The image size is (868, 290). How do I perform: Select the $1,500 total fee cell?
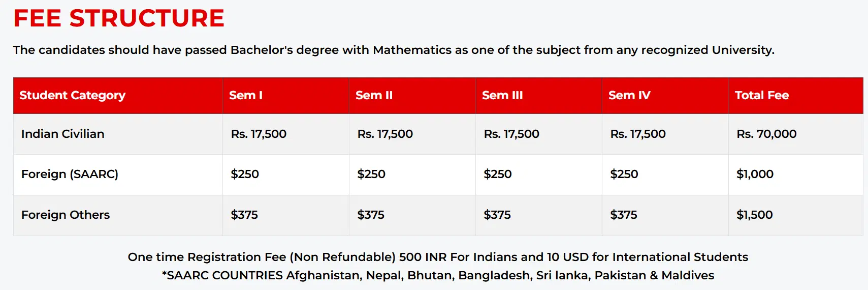pyautogui.click(x=754, y=215)
